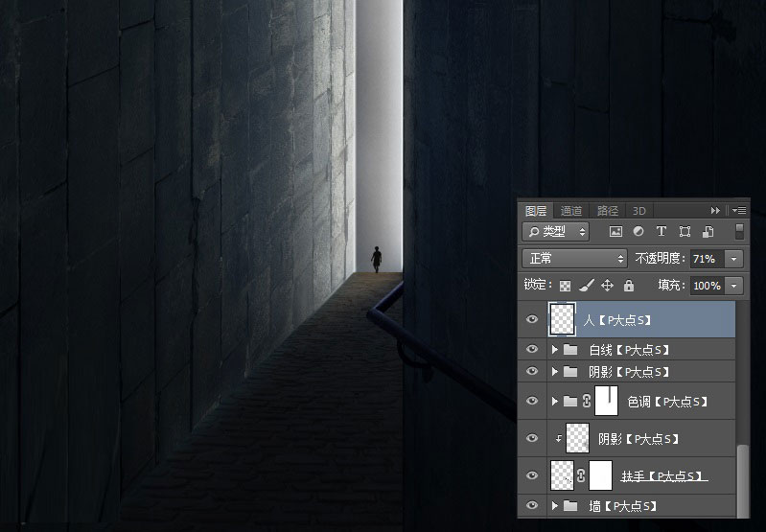Expand the 色调【P大点S】 group
The image size is (766, 532).
(x=555, y=401)
